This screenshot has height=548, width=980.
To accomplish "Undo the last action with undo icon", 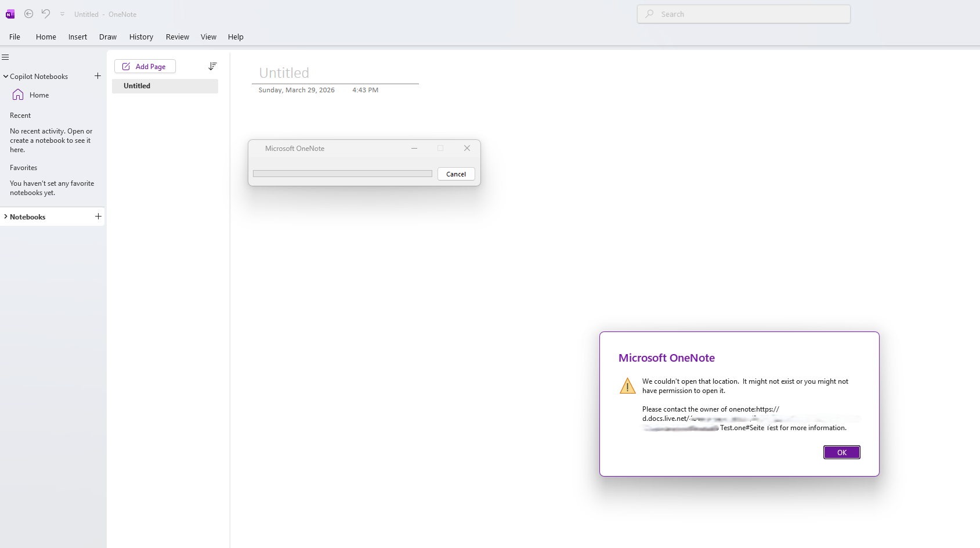I will click(46, 14).
